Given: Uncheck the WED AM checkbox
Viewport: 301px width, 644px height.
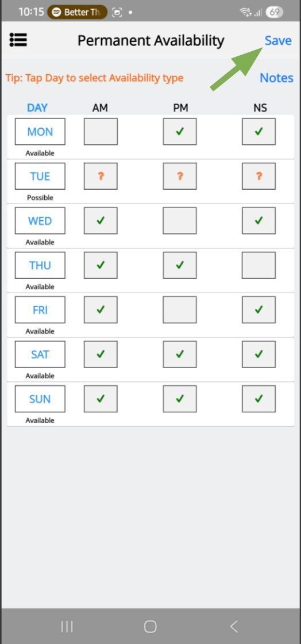Looking at the screenshot, I should [101, 221].
